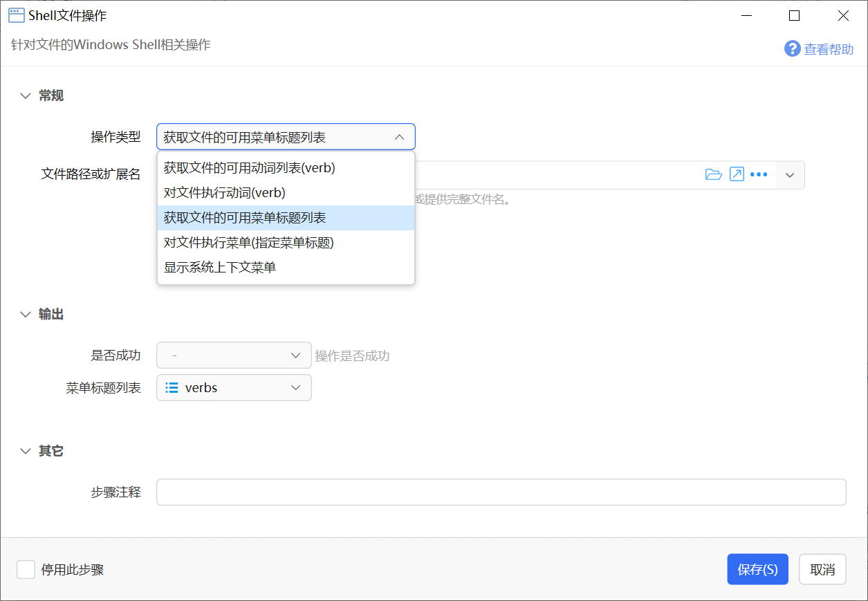Click the blue question mark help icon

pyautogui.click(x=792, y=48)
